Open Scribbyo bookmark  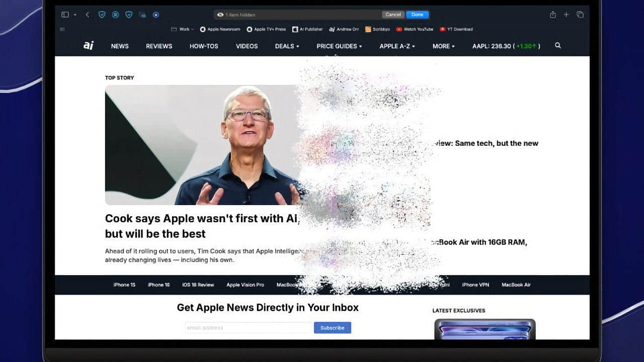(377, 29)
